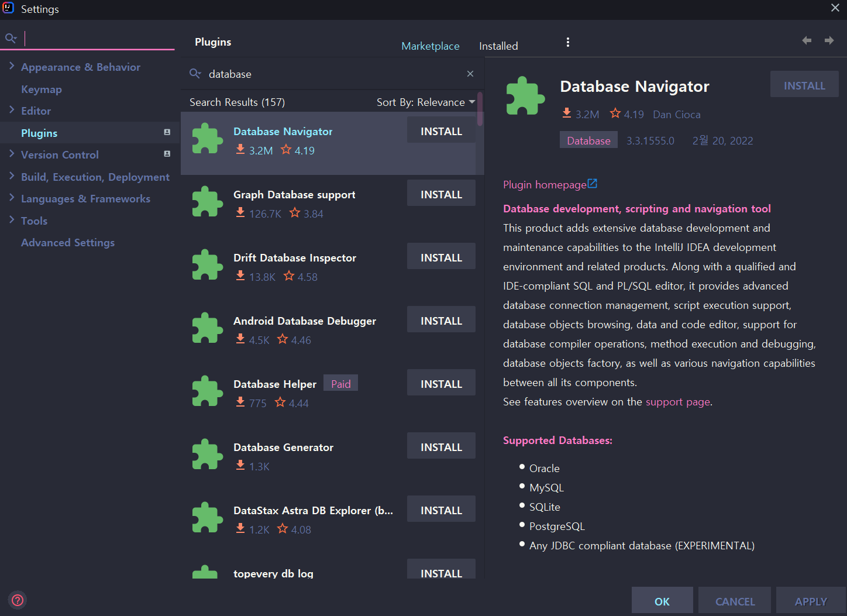Clear the database search with X icon
This screenshot has height=616, width=847.
[470, 74]
